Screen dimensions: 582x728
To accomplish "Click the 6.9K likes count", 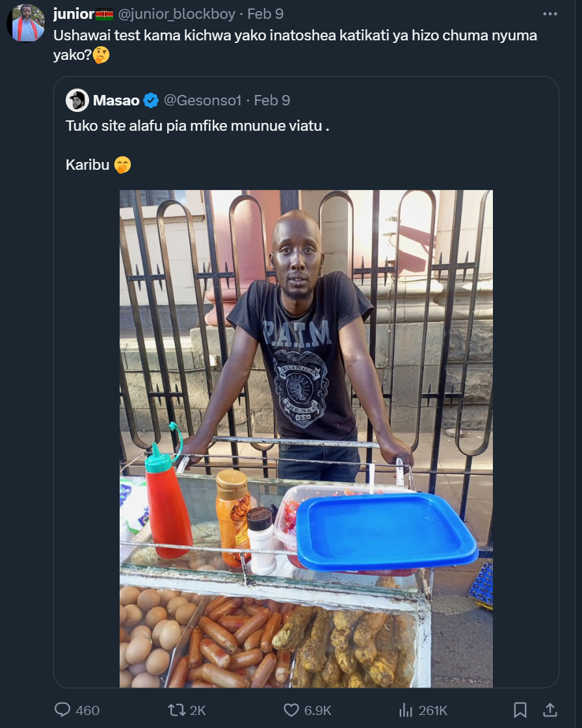I will (x=318, y=710).
